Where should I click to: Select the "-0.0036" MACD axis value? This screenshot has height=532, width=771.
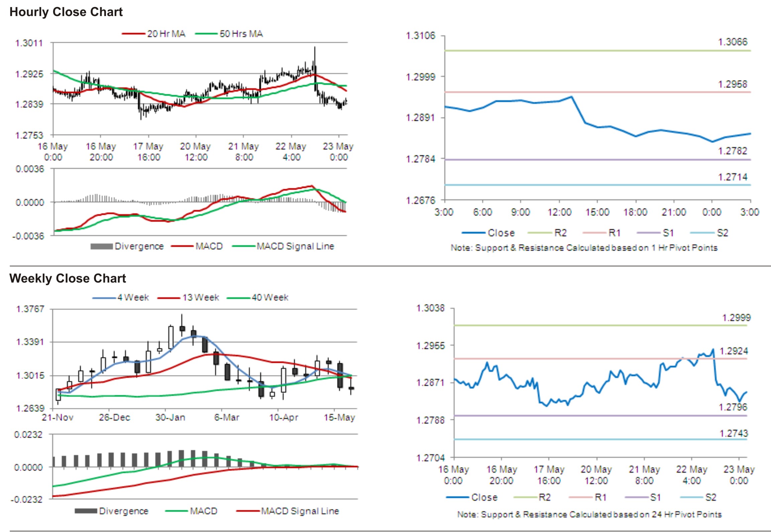pos(28,236)
